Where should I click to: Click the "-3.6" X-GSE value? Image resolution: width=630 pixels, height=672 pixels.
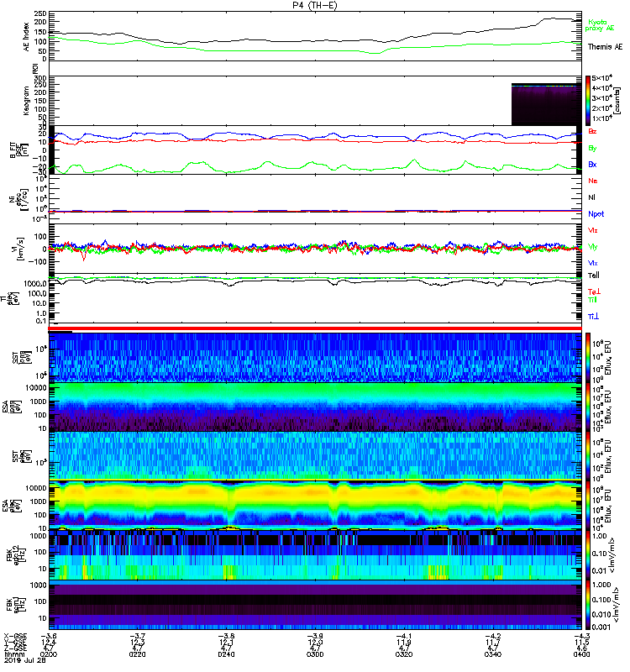coord(48,636)
